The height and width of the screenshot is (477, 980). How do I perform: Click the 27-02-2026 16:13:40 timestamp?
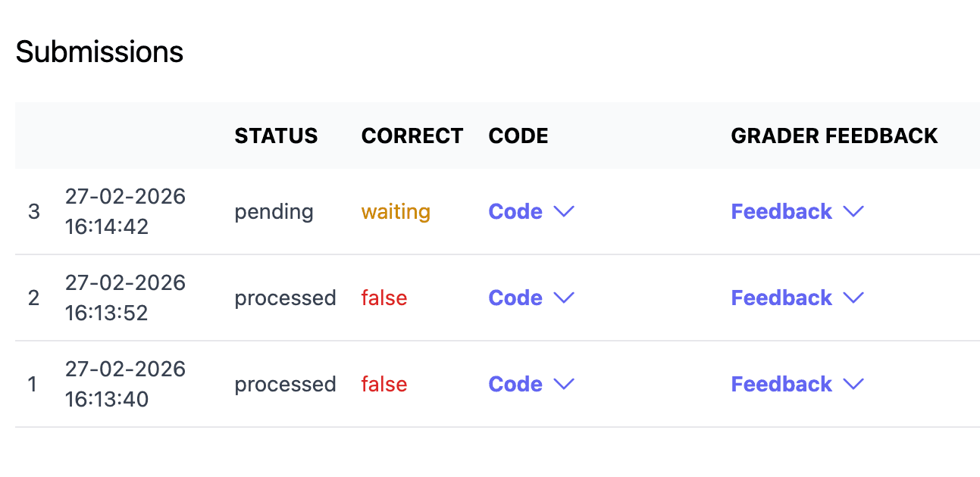coord(125,385)
